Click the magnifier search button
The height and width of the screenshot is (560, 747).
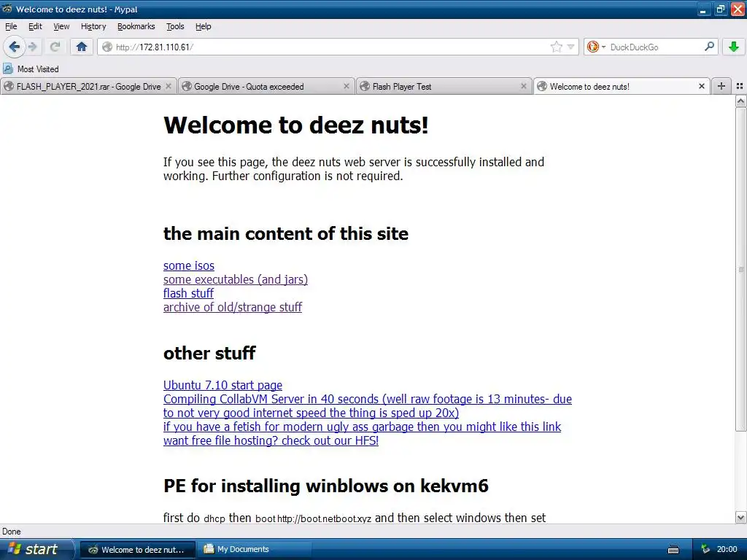click(709, 46)
